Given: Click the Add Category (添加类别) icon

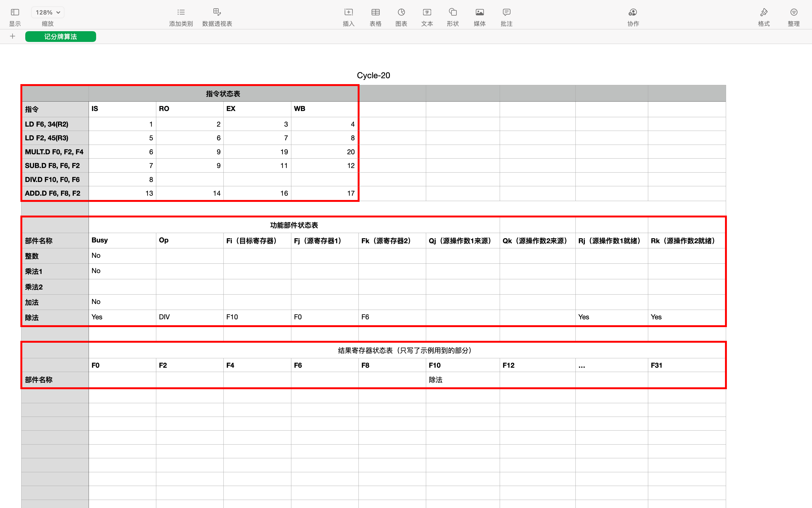Looking at the screenshot, I should pyautogui.click(x=181, y=12).
